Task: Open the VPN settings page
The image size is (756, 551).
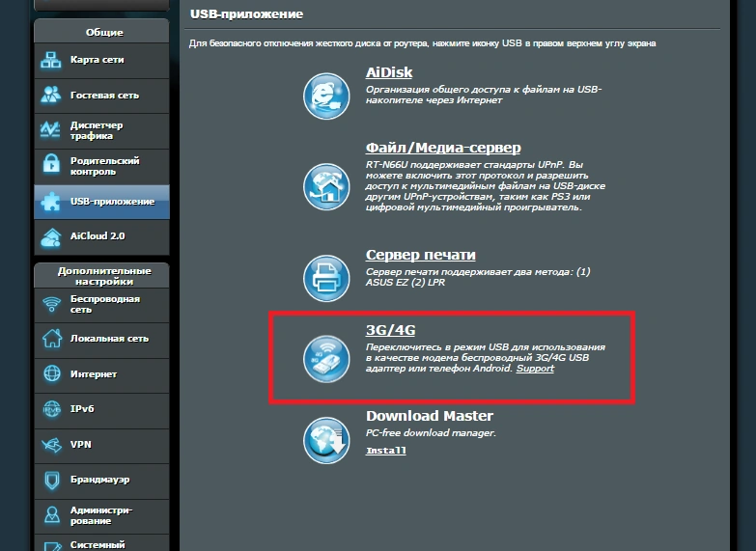Action: (101, 445)
